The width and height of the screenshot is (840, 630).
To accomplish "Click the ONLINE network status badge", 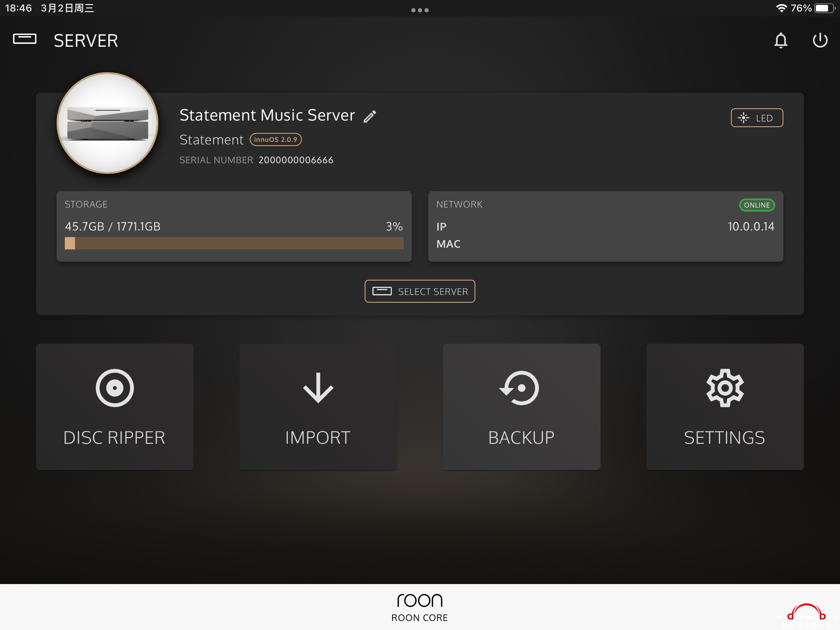I will coord(757,205).
